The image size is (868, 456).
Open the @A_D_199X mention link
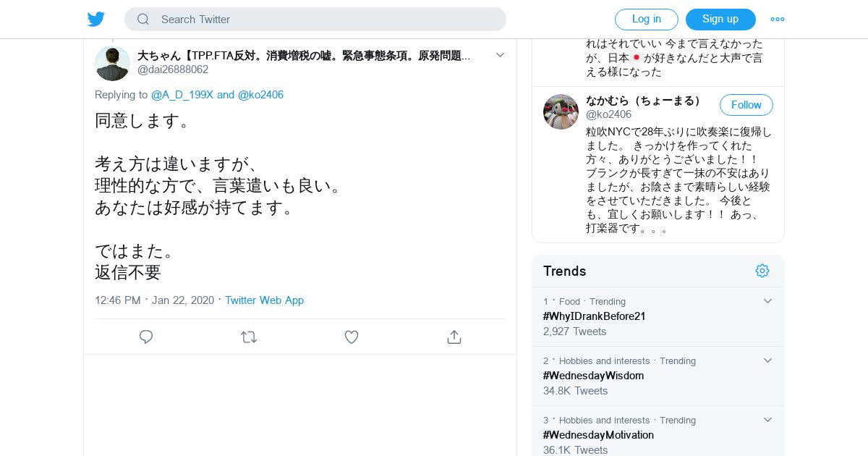tap(182, 95)
